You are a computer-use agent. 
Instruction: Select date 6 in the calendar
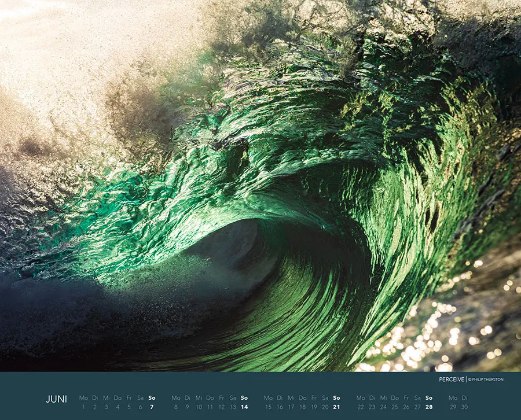click(x=140, y=407)
